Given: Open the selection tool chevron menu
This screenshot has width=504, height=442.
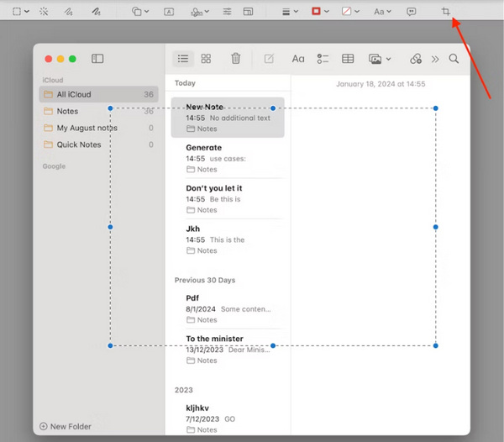Looking at the screenshot, I should pos(27,12).
